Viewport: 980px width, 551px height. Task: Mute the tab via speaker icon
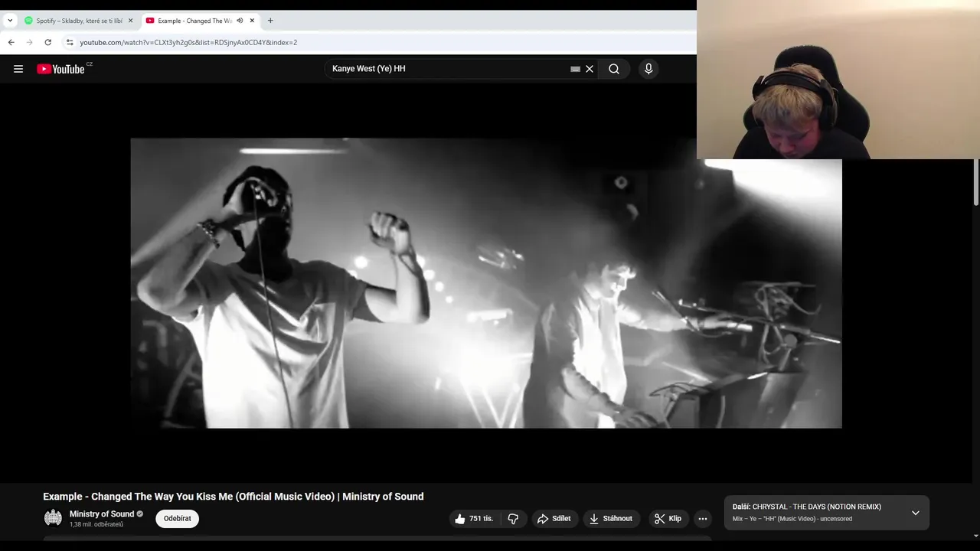pyautogui.click(x=240, y=21)
